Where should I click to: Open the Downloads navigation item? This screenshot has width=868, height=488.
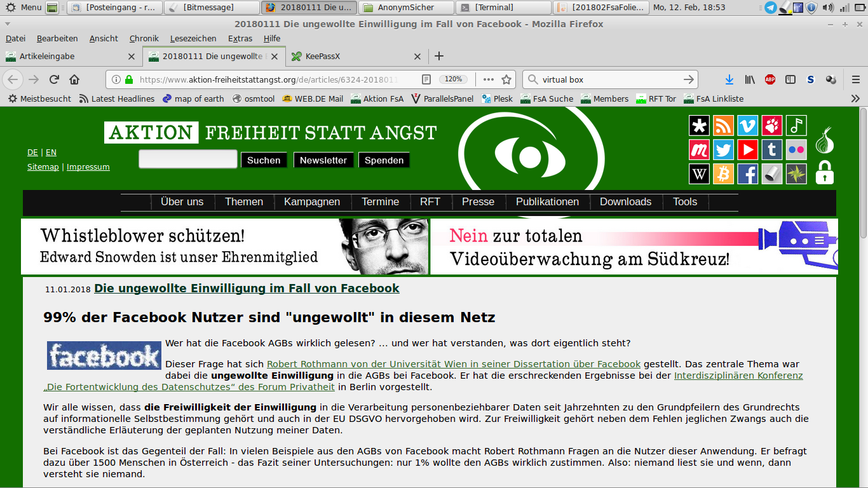click(626, 201)
